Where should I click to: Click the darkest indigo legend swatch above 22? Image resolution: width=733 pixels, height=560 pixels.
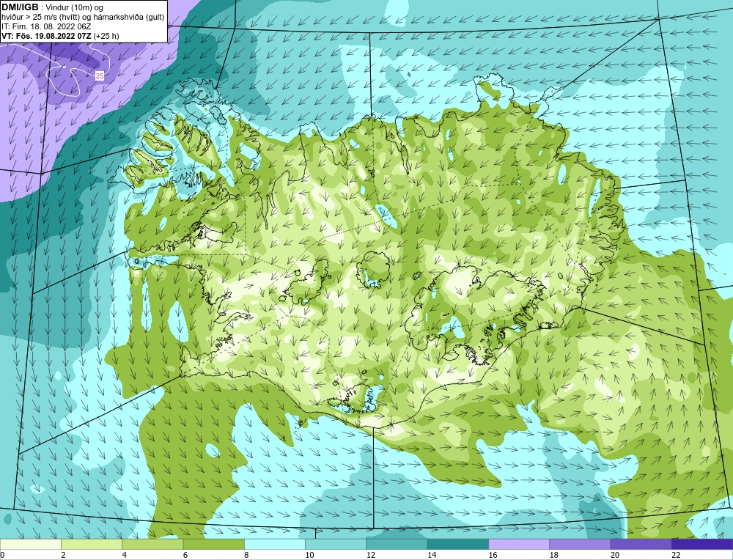[x=701, y=544]
